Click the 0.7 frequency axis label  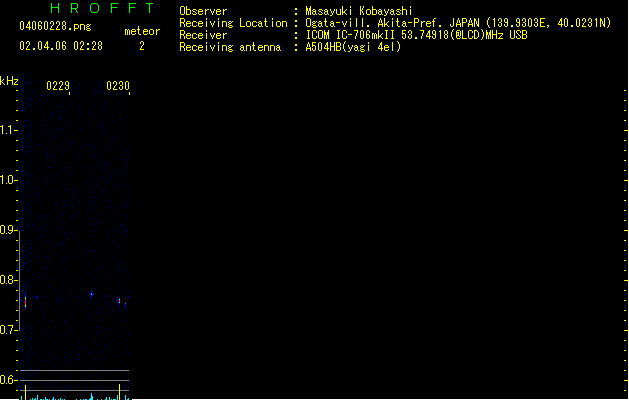pos(7,330)
